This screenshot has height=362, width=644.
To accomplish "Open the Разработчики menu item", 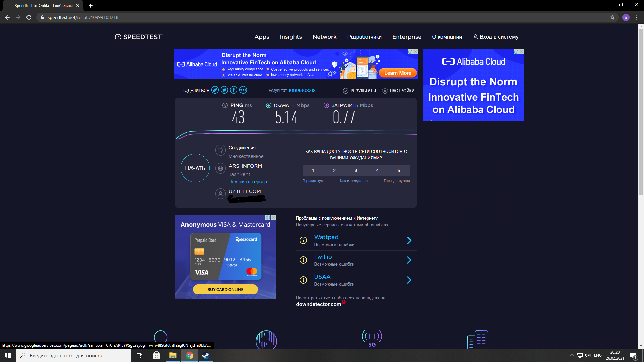I will [x=365, y=37].
